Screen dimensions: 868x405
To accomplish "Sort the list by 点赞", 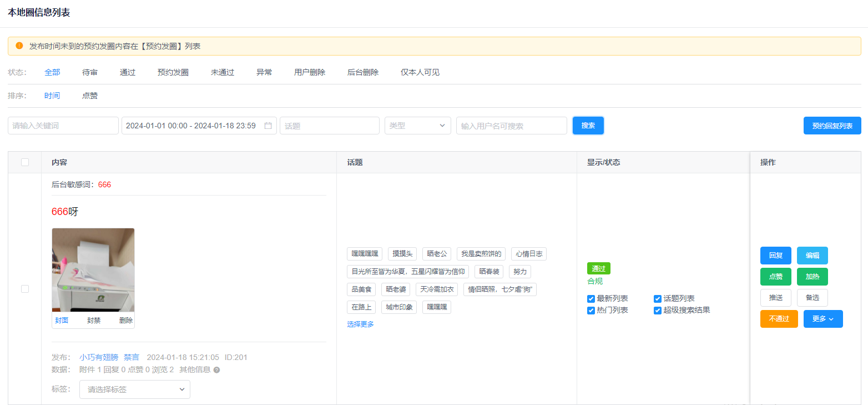I will (90, 96).
